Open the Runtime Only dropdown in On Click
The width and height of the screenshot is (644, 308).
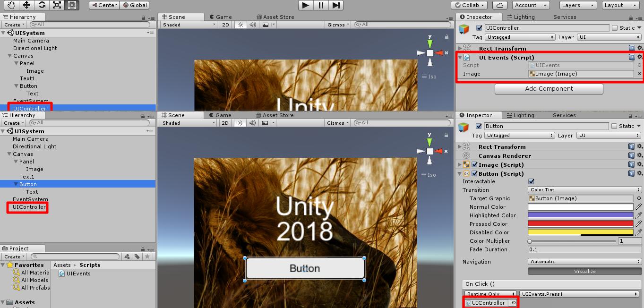(x=490, y=294)
